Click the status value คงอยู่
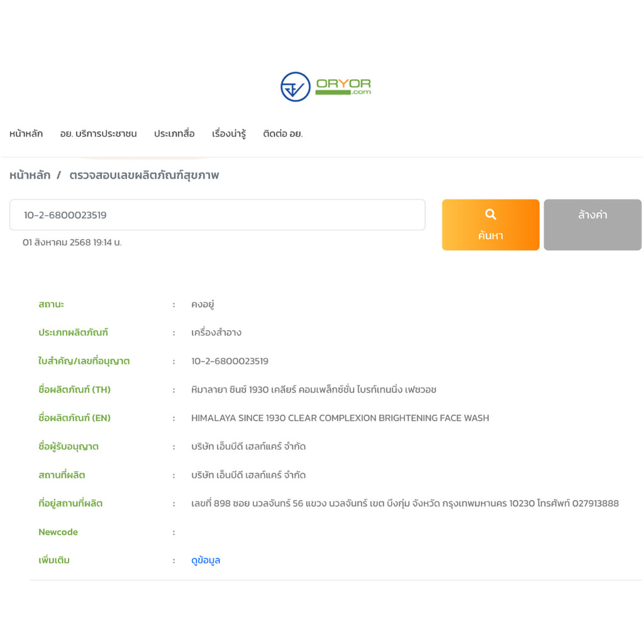Viewport: 644px width, 644px height. [203, 304]
